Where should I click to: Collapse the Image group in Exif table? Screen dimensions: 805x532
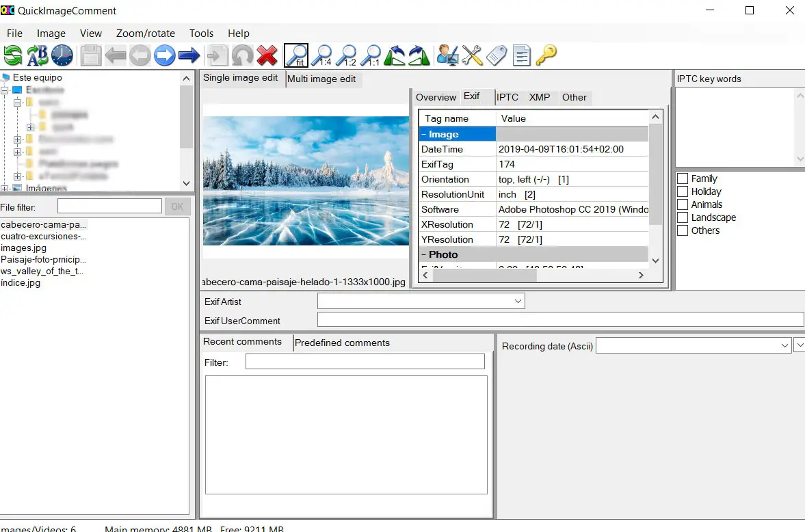(x=424, y=135)
